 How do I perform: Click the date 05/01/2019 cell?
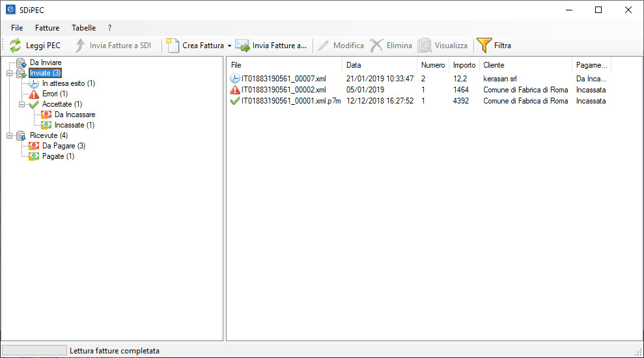click(365, 90)
